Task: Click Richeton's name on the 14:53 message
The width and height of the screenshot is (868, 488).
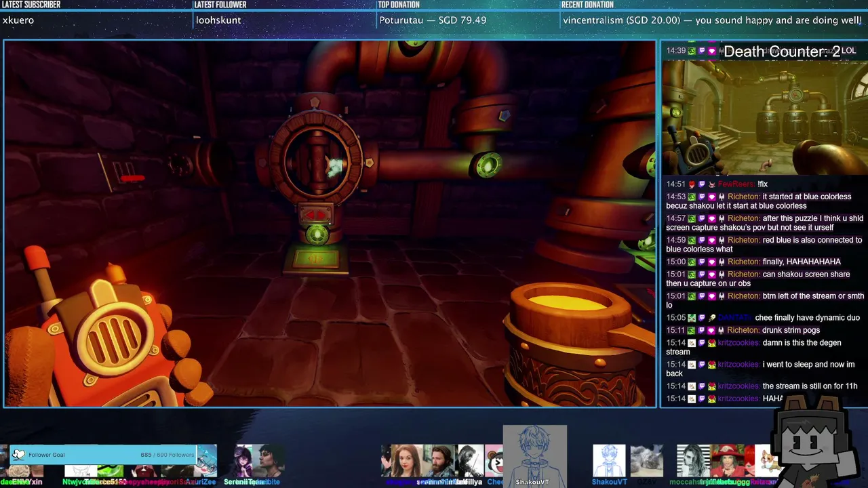Action: point(743,197)
